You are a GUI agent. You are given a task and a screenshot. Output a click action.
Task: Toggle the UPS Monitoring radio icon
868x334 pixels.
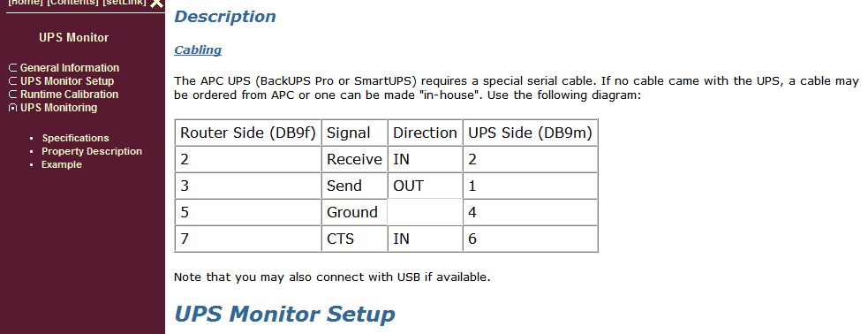coord(13,108)
